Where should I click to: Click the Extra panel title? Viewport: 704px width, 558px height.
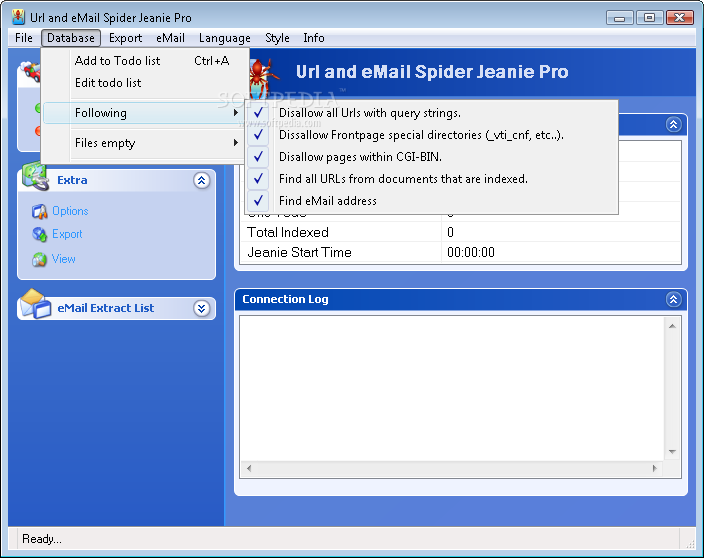72,180
